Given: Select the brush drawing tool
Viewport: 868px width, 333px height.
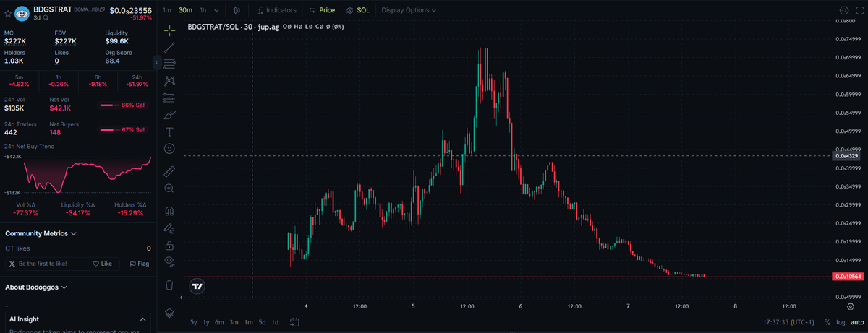Looking at the screenshot, I should [169, 115].
